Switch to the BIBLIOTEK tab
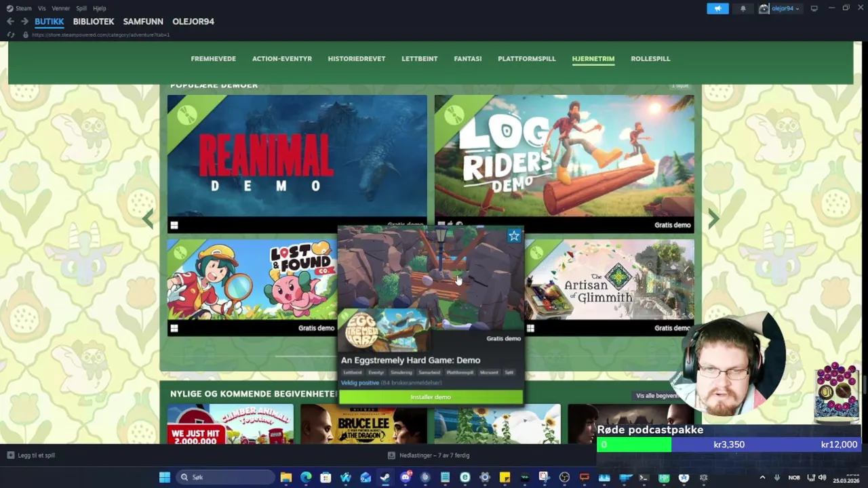The height and width of the screenshot is (488, 868). tap(94, 21)
